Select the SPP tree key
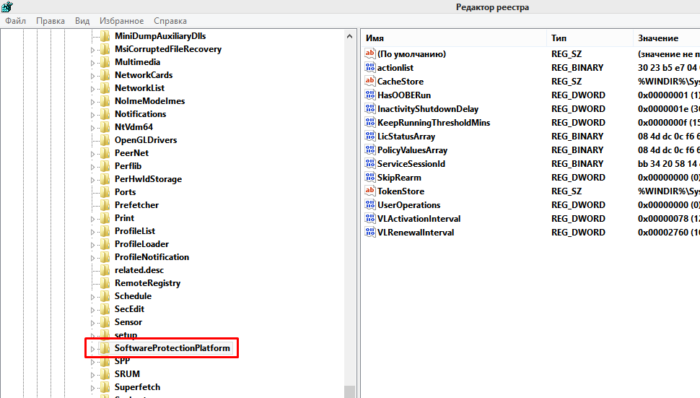The image size is (700, 398). tap(122, 361)
